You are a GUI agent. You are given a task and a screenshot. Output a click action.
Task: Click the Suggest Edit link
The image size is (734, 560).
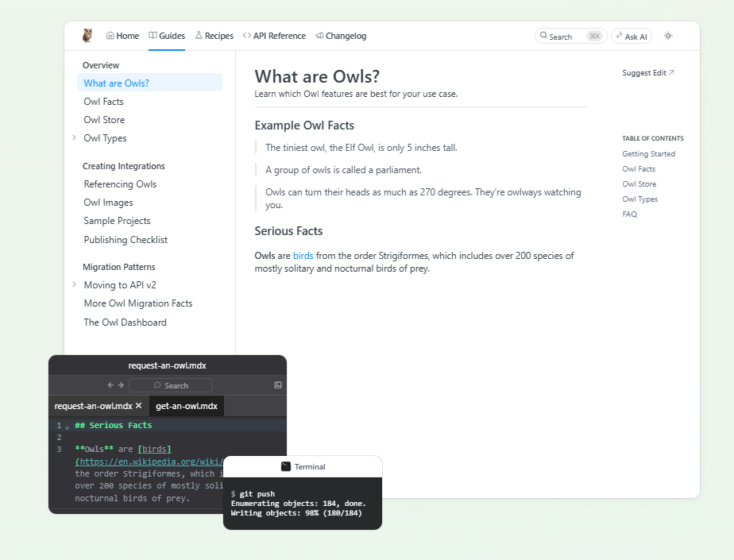[647, 73]
